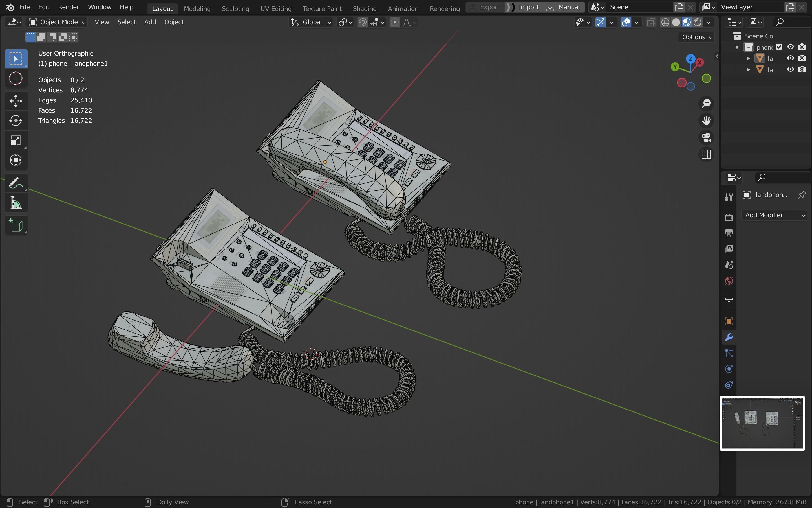Select the Annotate tool
Screen dimensions: 812x508
click(x=16, y=183)
